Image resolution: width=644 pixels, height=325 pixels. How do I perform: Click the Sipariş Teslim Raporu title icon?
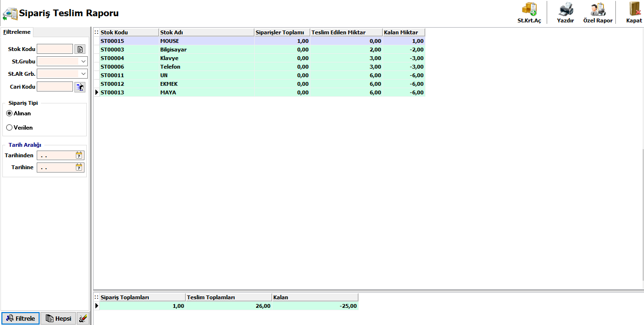point(10,13)
